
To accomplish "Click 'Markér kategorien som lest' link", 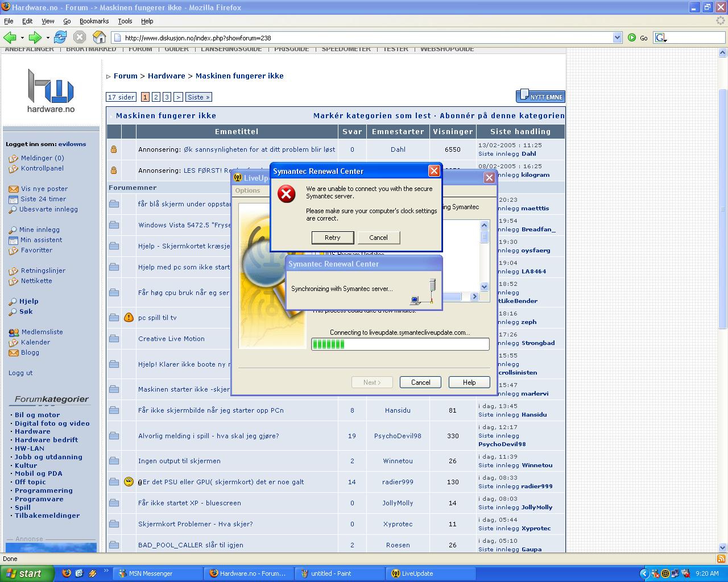I will coord(372,115).
